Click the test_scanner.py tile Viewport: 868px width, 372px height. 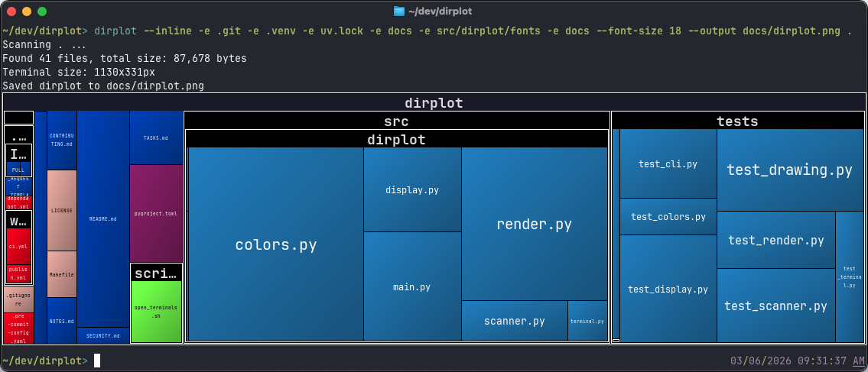776,306
